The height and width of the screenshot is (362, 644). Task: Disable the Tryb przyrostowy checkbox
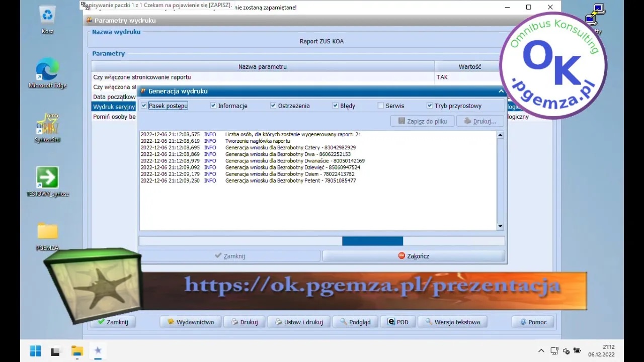coord(430,106)
